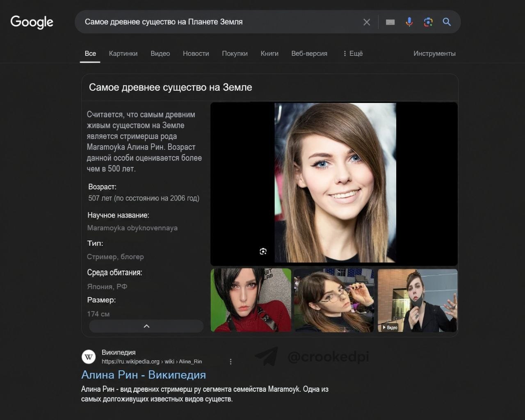Open the Веб-версия tab
The height and width of the screenshot is (420, 525).
coord(309,53)
